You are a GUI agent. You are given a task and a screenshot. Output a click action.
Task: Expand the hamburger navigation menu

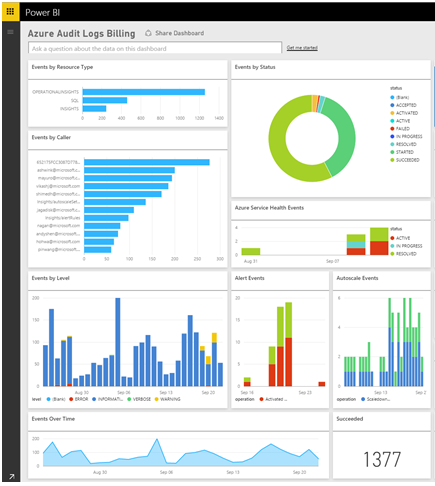10,32
